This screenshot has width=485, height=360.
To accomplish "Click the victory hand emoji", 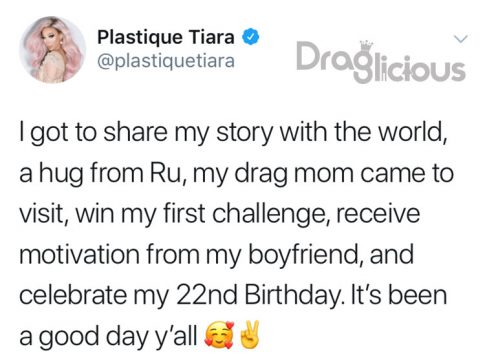I will pyautogui.click(x=247, y=335).
